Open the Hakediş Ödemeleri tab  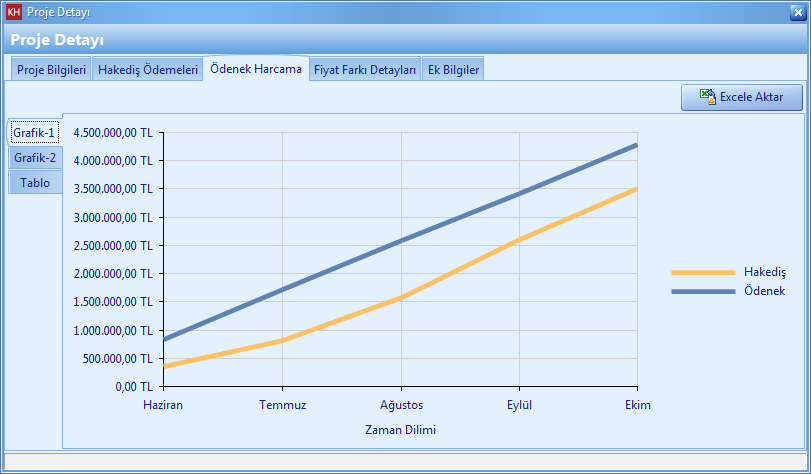pyautogui.click(x=148, y=70)
